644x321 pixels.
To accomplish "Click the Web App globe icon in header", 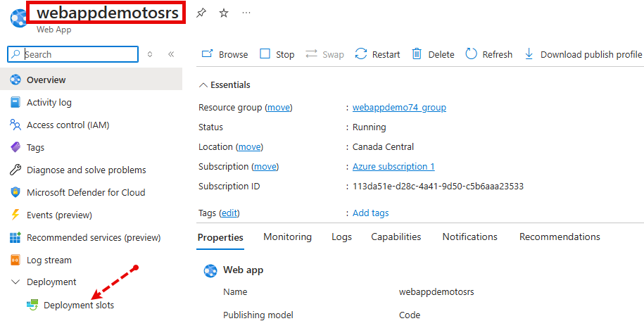I will pos(18,18).
